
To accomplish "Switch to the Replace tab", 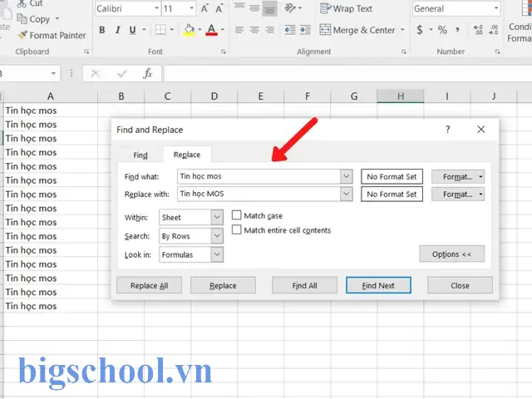I will tap(187, 155).
